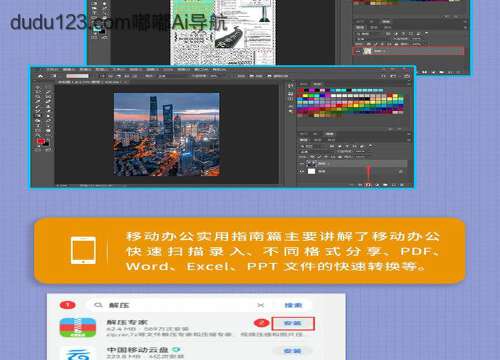The image size is (500, 360).
Task: Click the magnifier icon in the search box
Action: tap(98, 305)
